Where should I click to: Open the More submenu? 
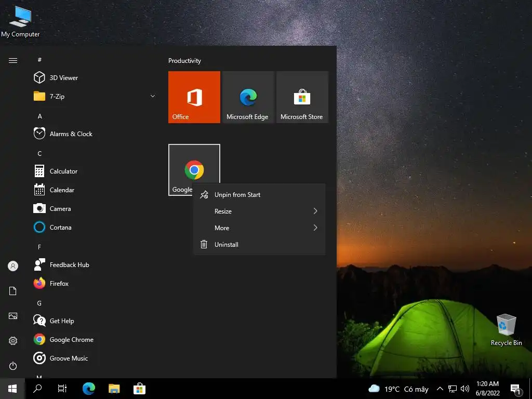(x=259, y=228)
